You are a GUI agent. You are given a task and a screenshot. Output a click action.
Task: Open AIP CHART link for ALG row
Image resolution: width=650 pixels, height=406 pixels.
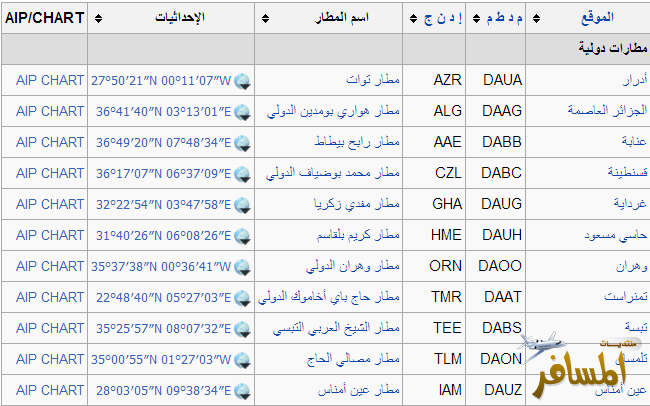(50, 111)
